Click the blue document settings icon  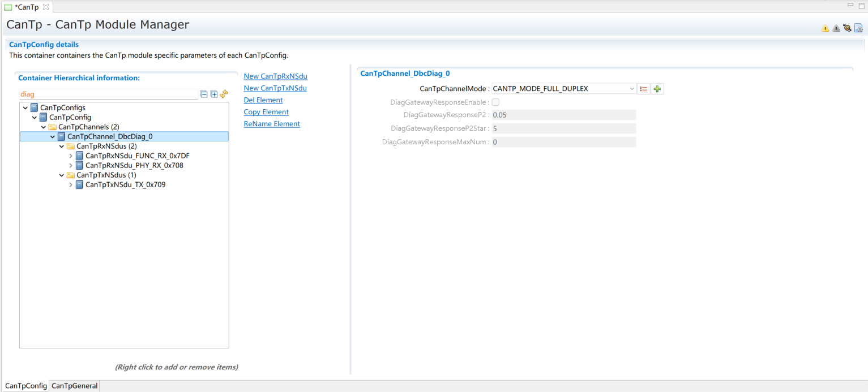point(858,28)
